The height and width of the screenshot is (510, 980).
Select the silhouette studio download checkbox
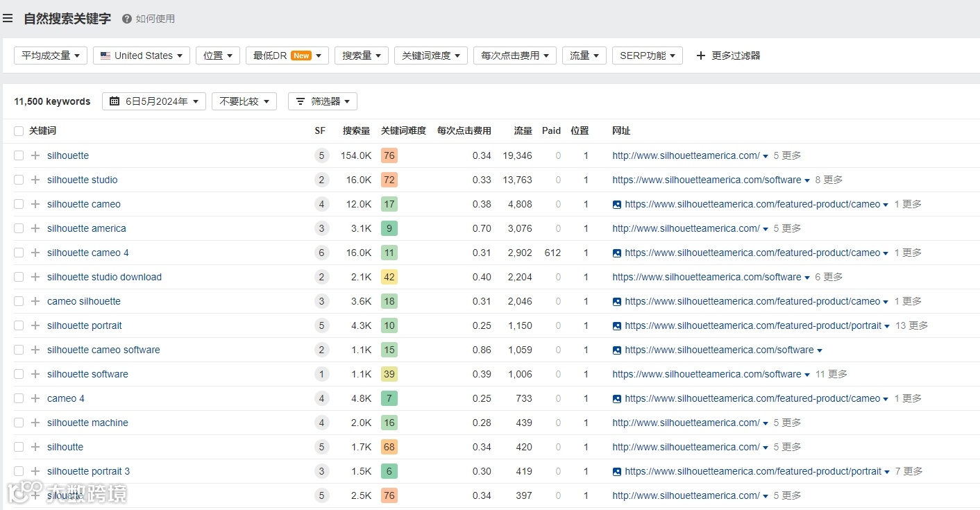point(19,277)
